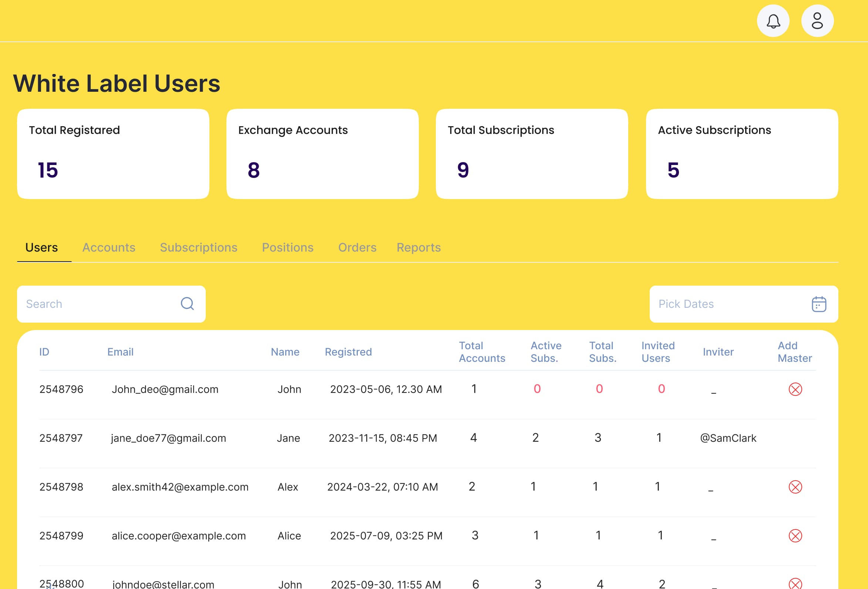Sort by Total Accounts column header
The image size is (868, 589).
click(x=482, y=352)
